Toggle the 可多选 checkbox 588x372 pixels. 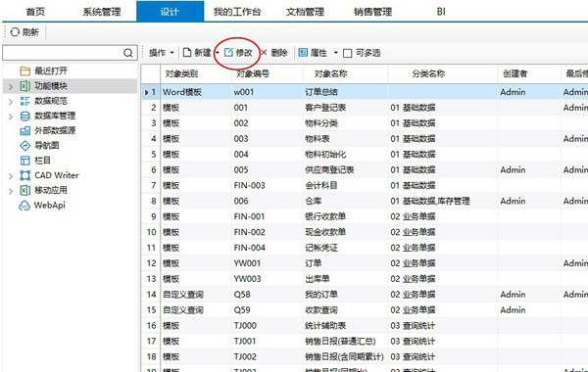pyautogui.click(x=348, y=53)
